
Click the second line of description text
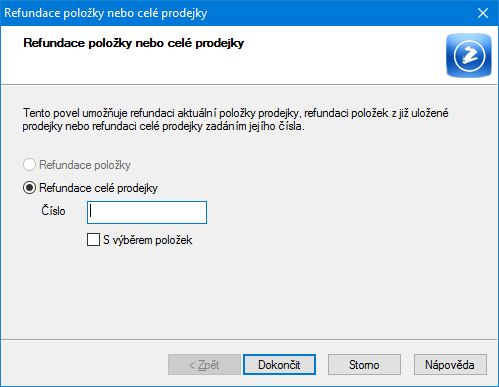tap(164, 127)
